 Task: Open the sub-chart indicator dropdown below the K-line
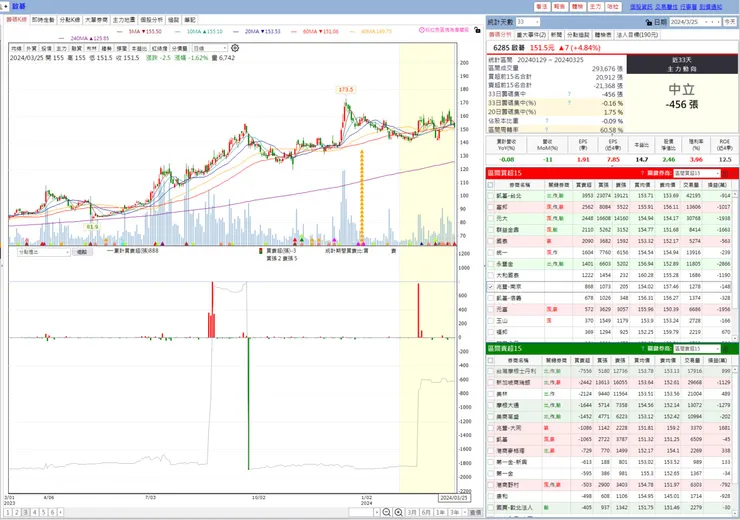coord(44,252)
